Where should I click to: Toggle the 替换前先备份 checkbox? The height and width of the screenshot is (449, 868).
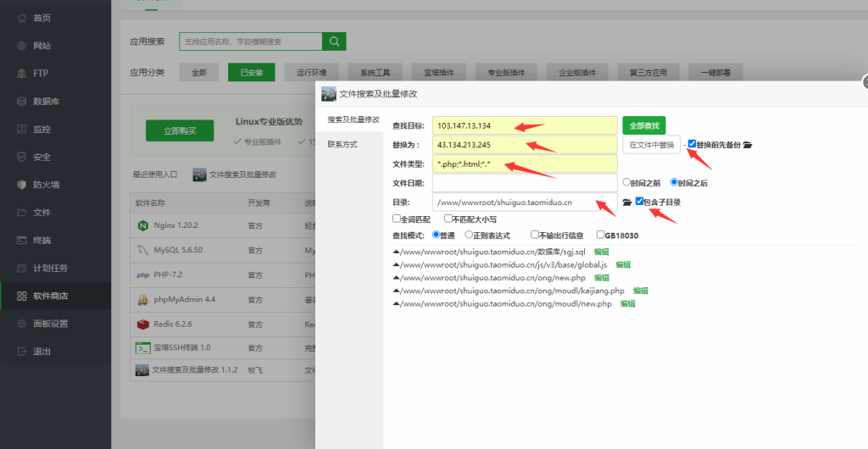point(692,144)
